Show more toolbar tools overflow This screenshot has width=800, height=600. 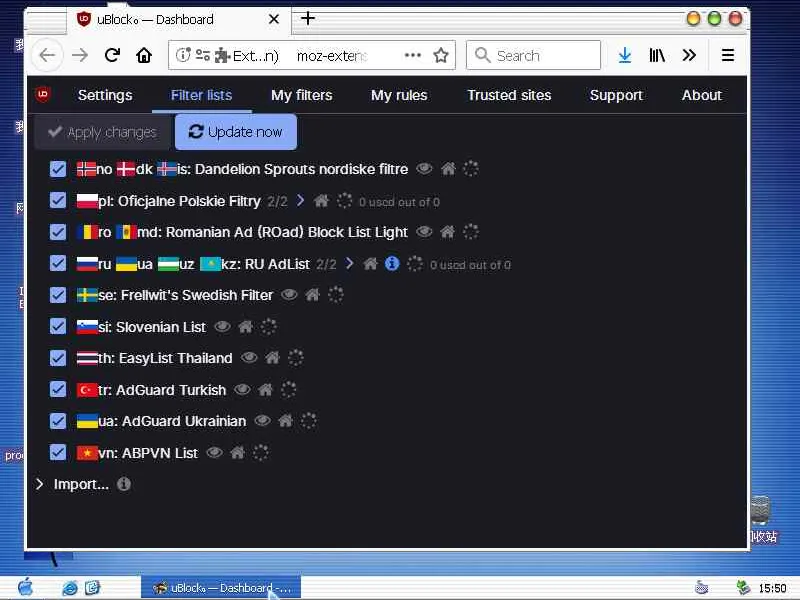689,55
